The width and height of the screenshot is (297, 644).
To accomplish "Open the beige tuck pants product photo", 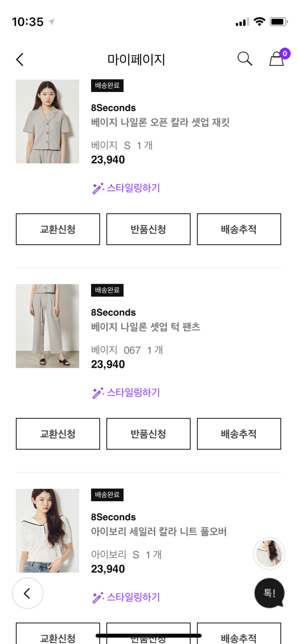I will point(48,326).
